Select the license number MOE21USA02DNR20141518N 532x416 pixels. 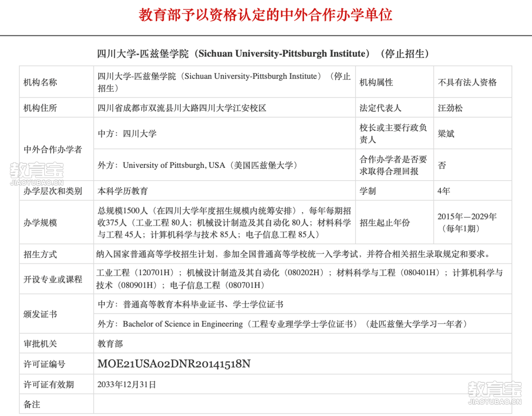[x=174, y=364]
